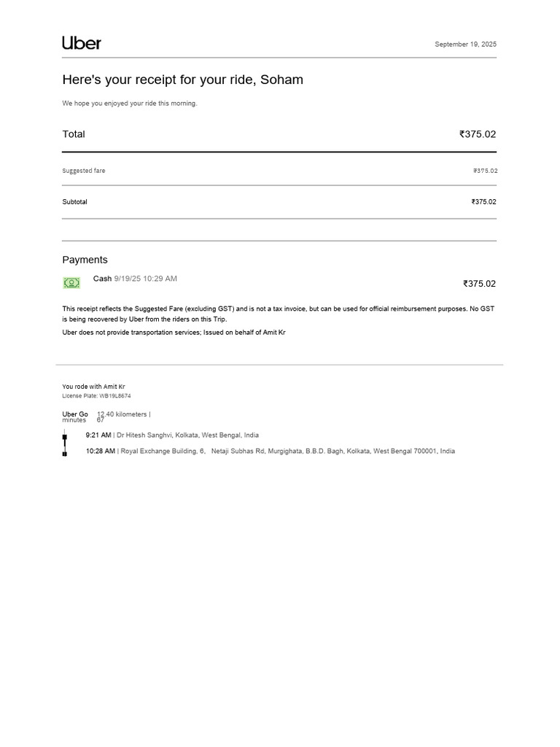This screenshot has height=747, width=560.
Task: Click the Uber logo
Action: pos(82,43)
